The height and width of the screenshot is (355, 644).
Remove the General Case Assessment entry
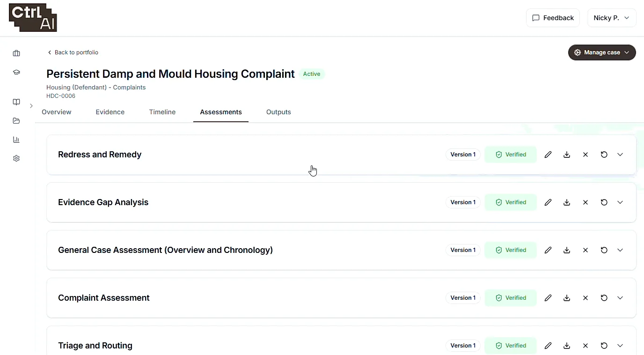tap(585, 250)
